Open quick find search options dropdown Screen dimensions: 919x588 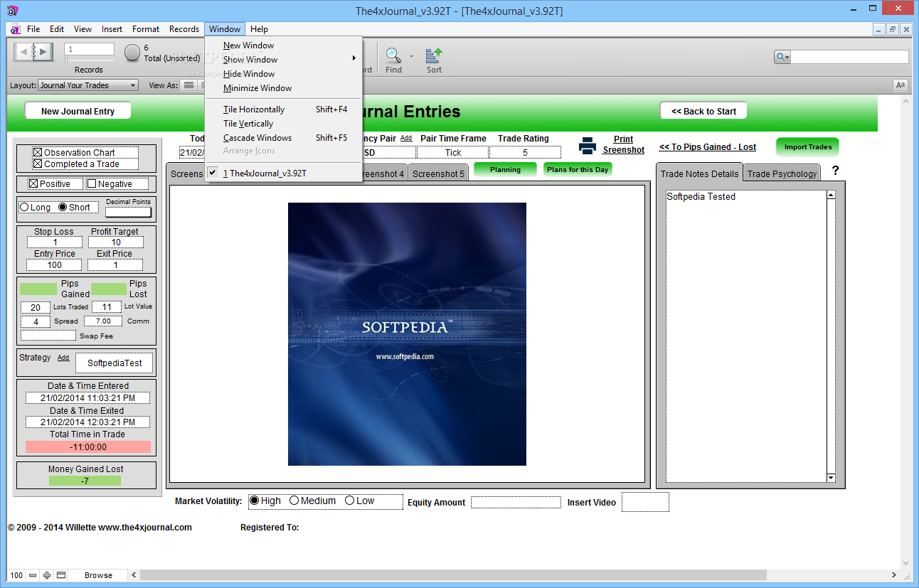click(x=787, y=57)
